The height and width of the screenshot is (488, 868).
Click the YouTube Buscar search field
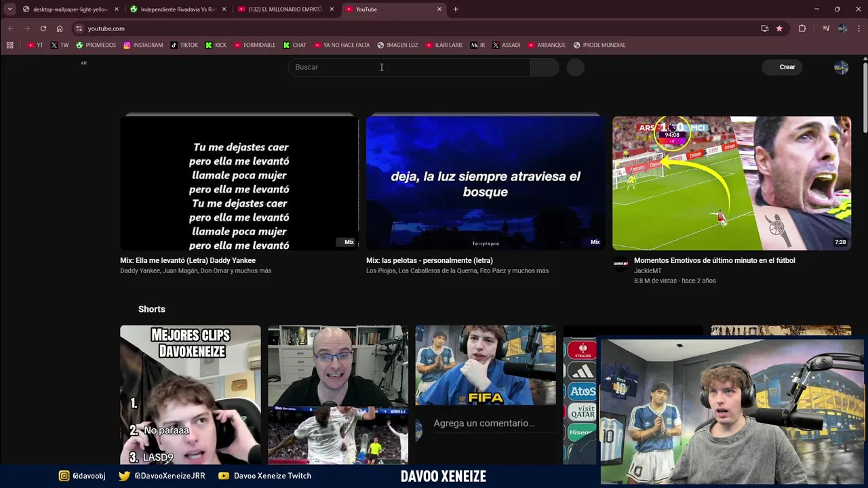pyautogui.click(x=409, y=67)
